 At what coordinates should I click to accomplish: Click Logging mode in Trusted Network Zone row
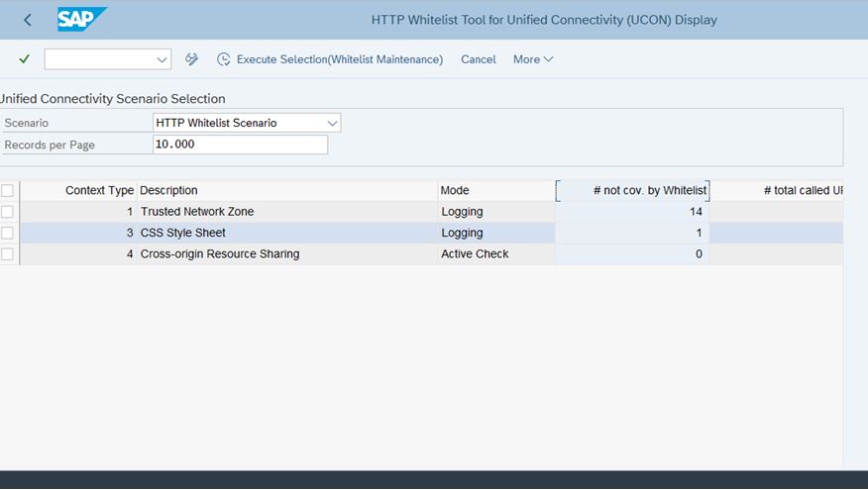496,212
